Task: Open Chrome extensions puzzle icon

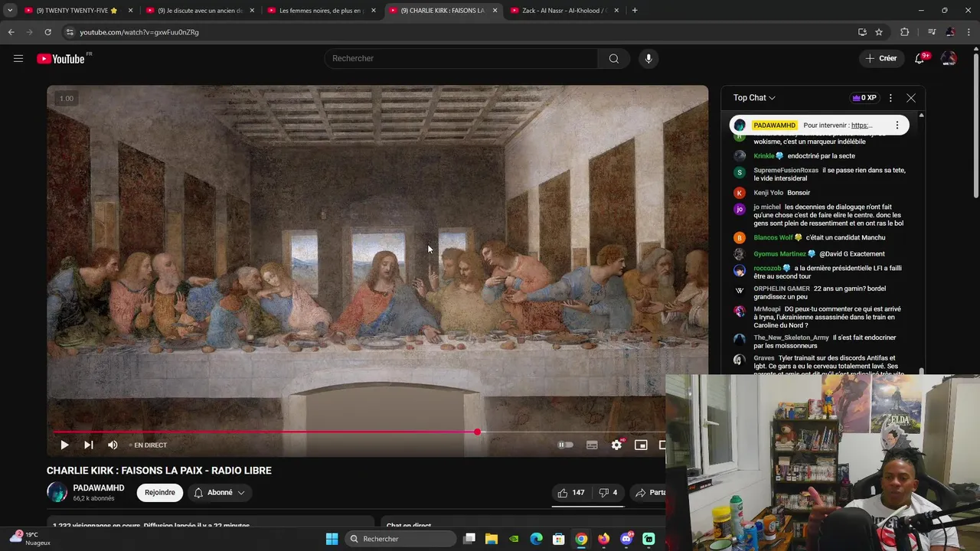Action: tap(905, 32)
